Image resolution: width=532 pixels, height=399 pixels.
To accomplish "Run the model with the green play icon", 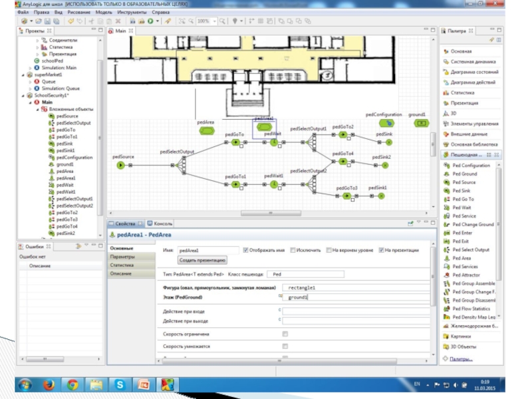I will tap(150, 21).
